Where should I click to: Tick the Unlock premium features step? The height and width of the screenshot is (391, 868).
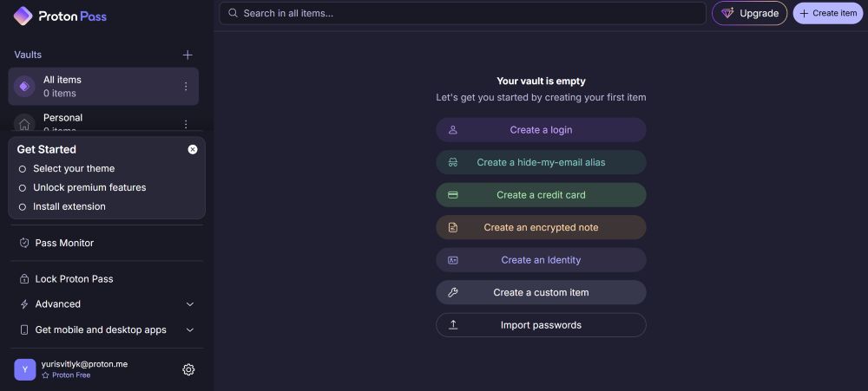[x=23, y=188]
